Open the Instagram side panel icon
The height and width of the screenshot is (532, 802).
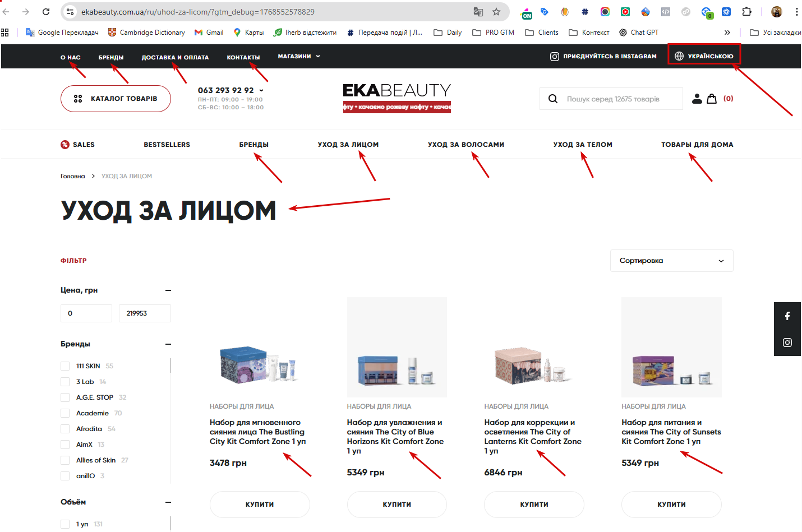point(787,343)
